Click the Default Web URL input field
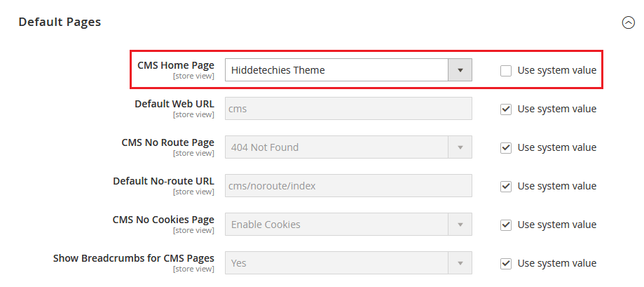This screenshot has width=644, height=287. [348, 109]
